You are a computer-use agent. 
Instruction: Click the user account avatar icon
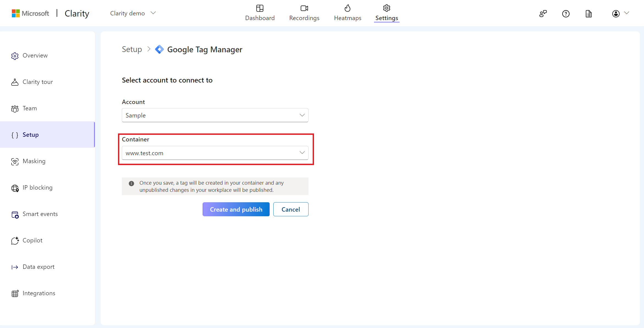click(616, 13)
